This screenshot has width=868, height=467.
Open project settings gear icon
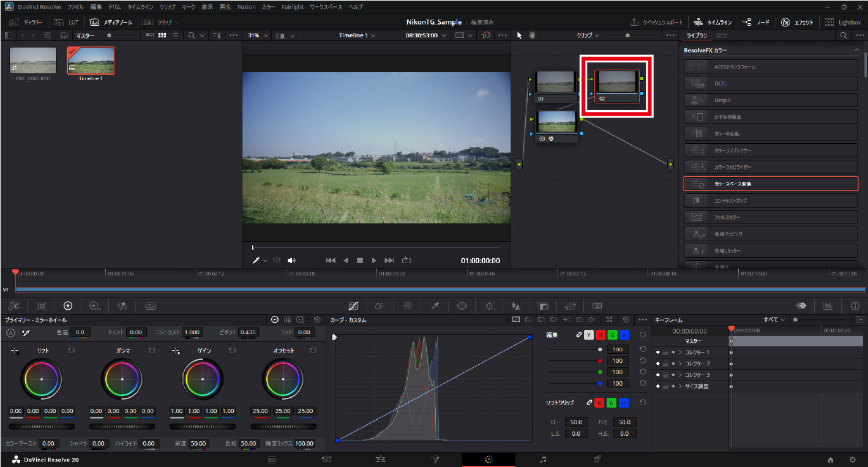coord(852,460)
